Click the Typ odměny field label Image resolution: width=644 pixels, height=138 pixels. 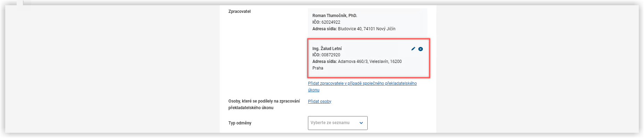(x=240, y=123)
